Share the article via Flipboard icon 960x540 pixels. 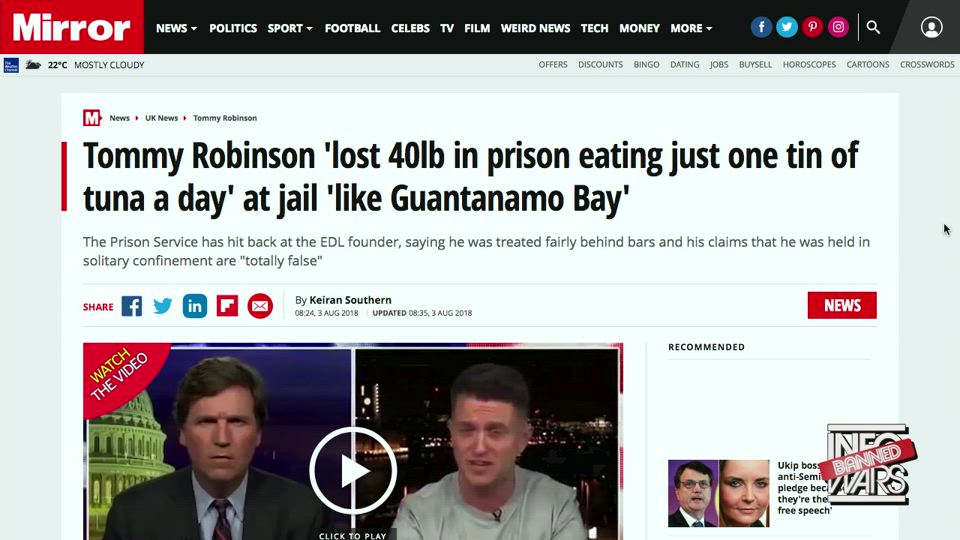227,306
